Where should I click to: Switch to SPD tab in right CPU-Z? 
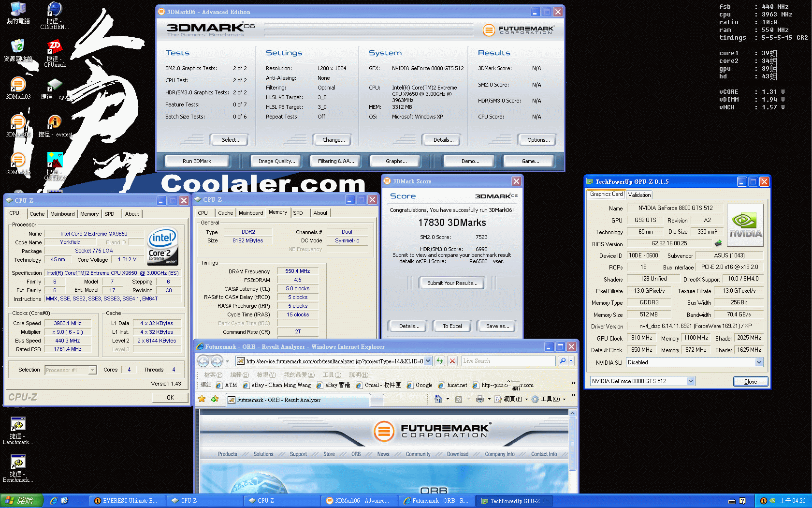click(298, 213)
